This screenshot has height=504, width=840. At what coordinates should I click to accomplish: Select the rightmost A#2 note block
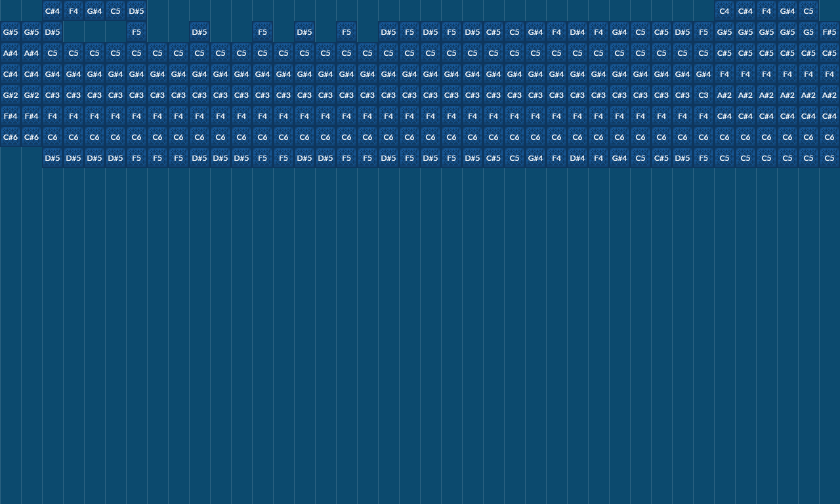(829, 95)
